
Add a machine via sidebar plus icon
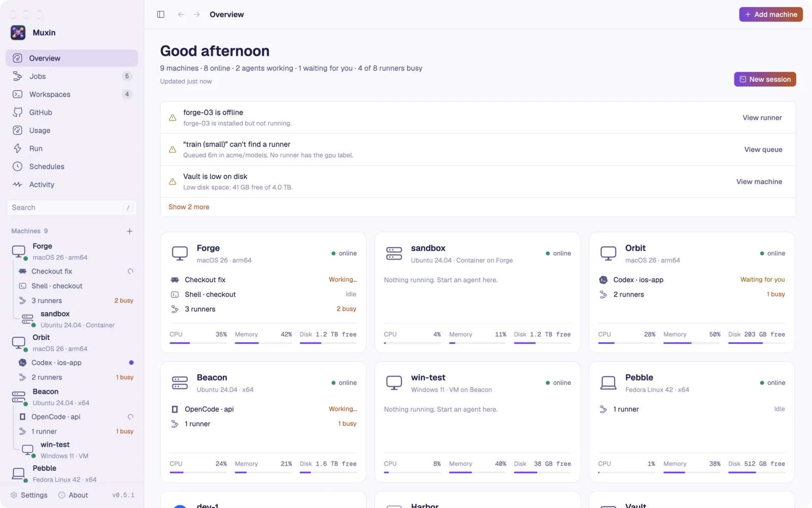(129, 231)
